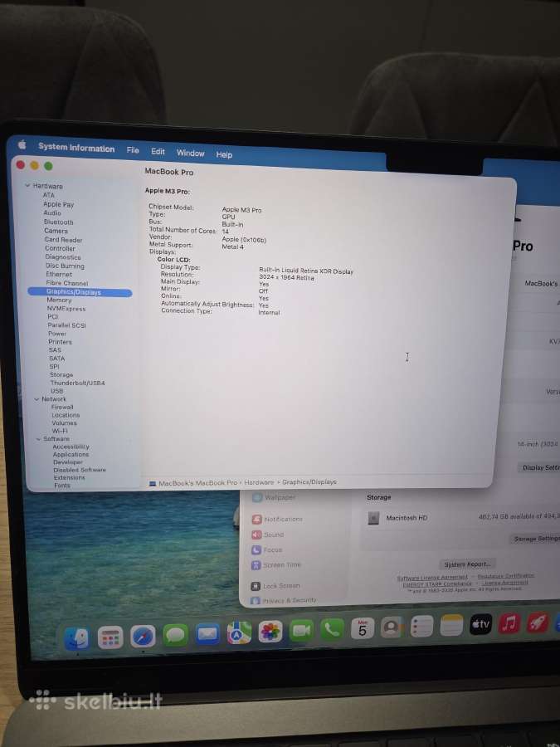Select Applications under Software
Screen dimensions: 560x747
71,455
